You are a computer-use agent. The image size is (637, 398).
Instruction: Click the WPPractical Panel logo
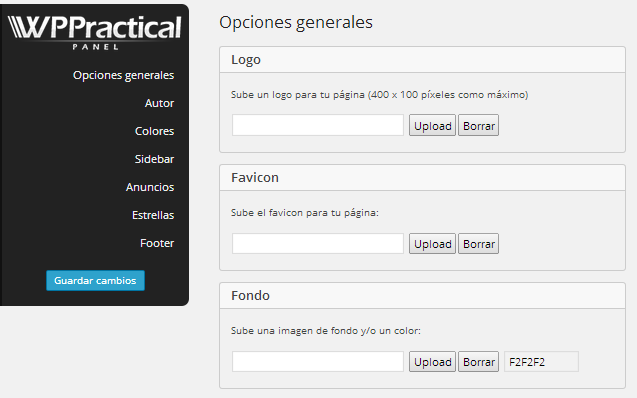pyautogui.click(x=94, y=32)
